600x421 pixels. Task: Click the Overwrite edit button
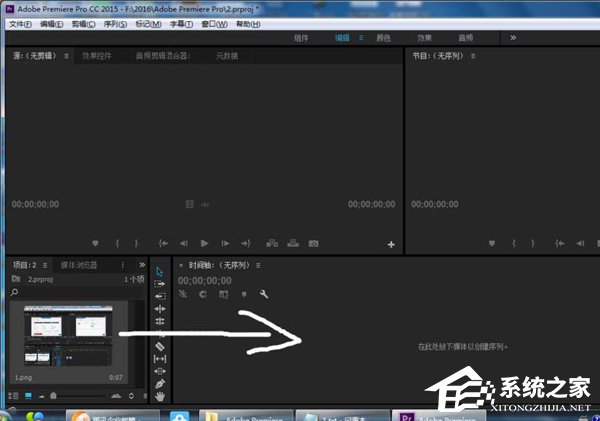[x=293, y=243]
